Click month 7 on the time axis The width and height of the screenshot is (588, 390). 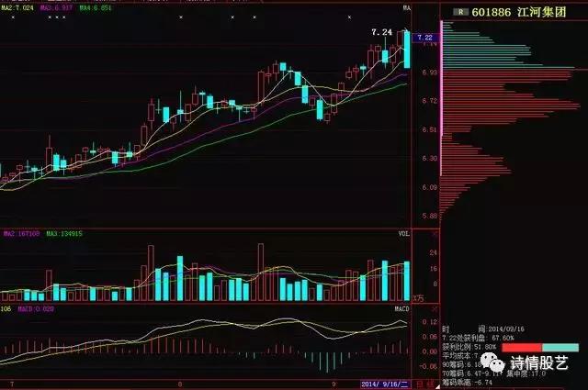pos(12,384)
